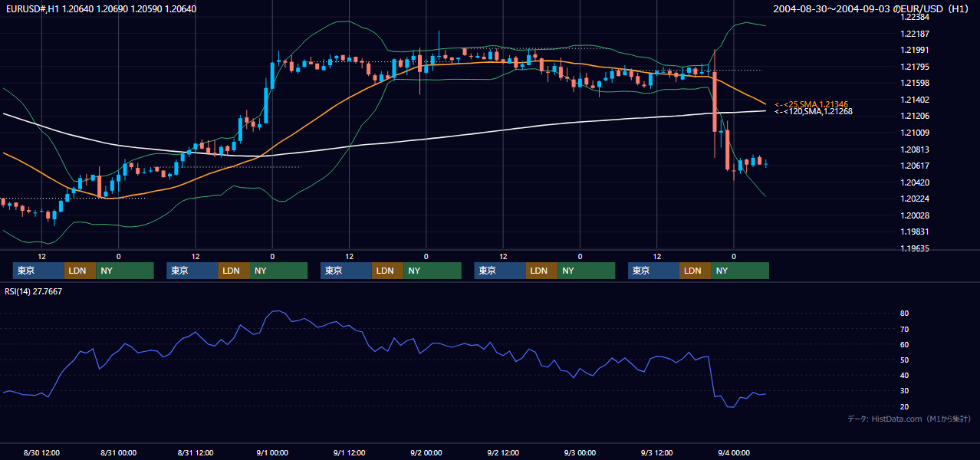Click RSI scale level 40
The width and height of the screenshot is (980, 460).
[905, 375]
